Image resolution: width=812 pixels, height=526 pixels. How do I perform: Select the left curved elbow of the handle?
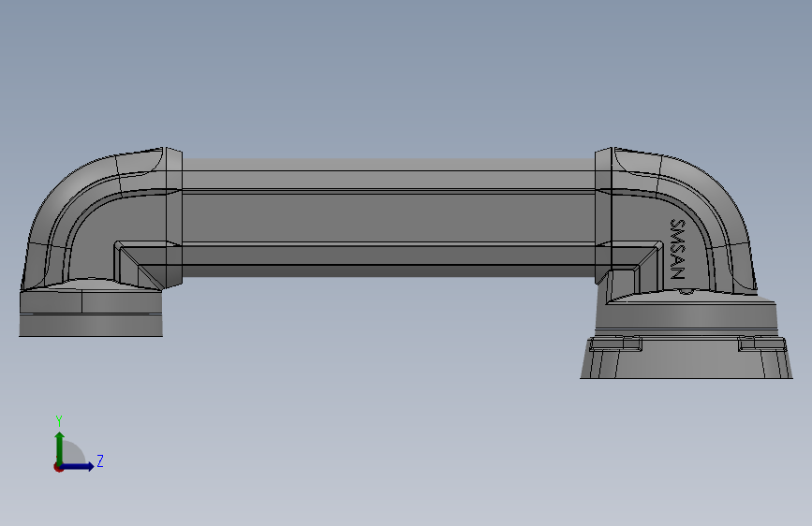pyautogui.click(x=101, y=219)
